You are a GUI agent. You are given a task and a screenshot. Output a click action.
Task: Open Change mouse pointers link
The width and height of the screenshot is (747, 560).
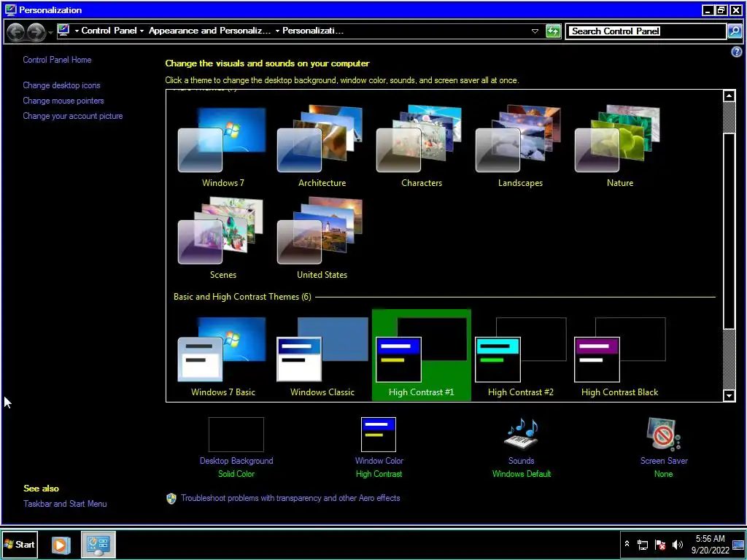pos(63,101)
